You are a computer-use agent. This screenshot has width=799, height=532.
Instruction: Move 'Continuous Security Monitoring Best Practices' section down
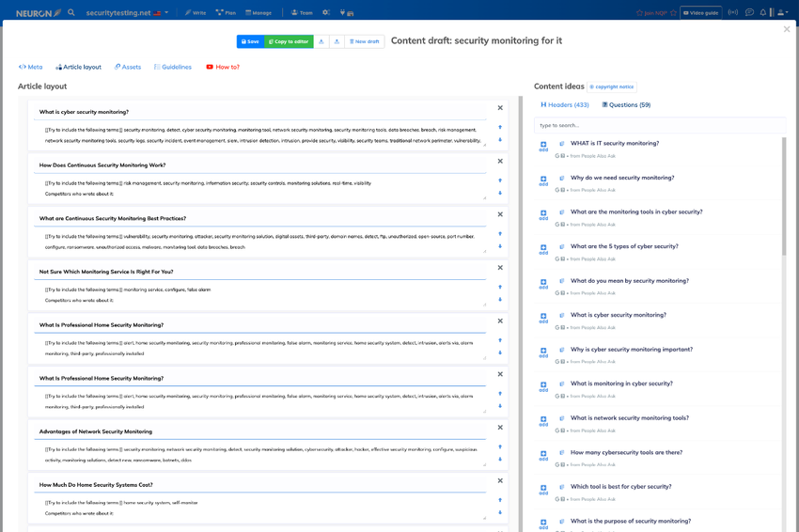pos(500,246)
